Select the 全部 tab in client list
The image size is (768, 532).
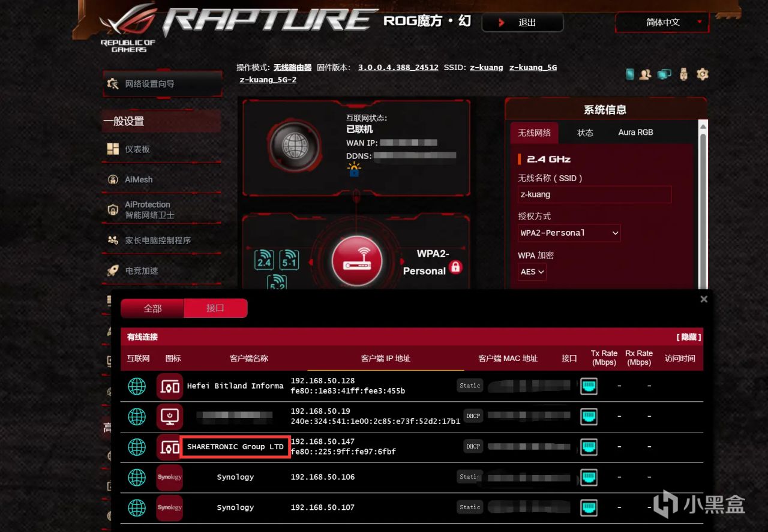pos(152,308)
